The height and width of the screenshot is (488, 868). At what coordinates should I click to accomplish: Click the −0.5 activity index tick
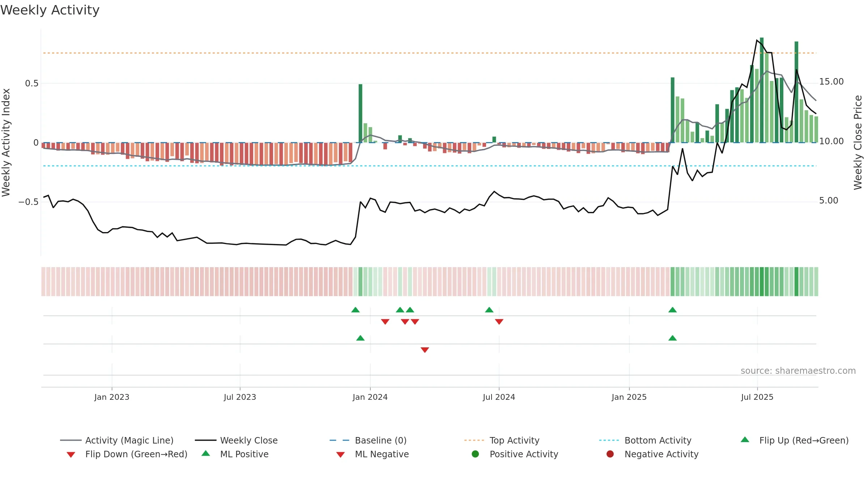[x=28, y=202]
